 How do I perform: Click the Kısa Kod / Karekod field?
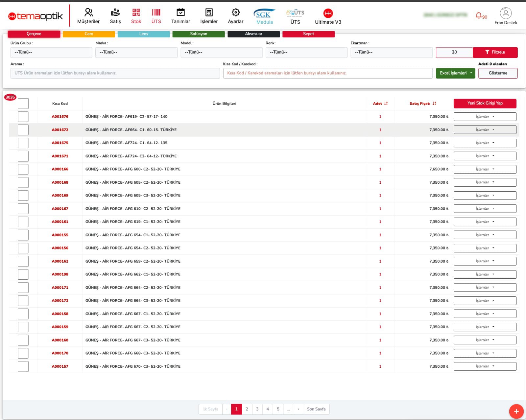[328, 73]
